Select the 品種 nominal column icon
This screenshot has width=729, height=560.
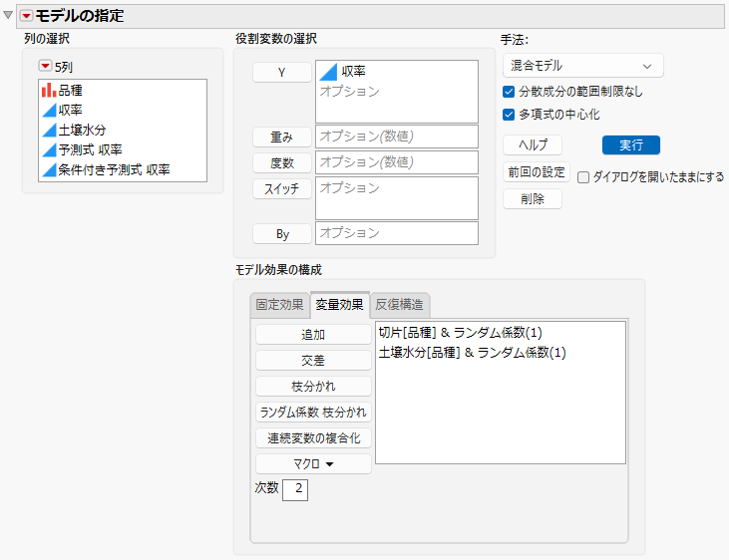pyautogui.click(x=49, y=90)
